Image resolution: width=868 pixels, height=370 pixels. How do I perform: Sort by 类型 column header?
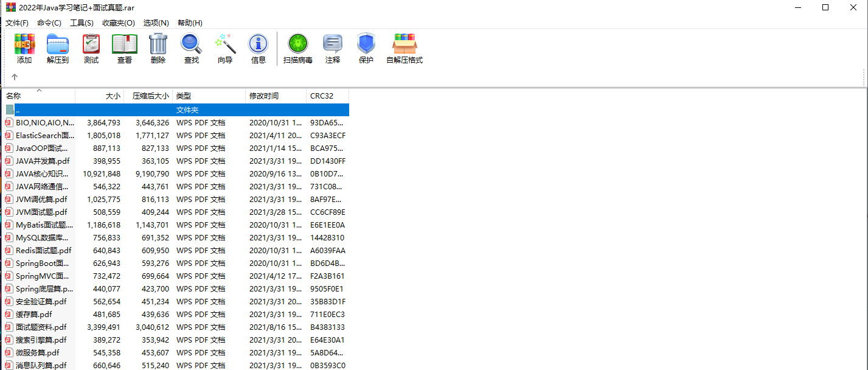[209, 96]
